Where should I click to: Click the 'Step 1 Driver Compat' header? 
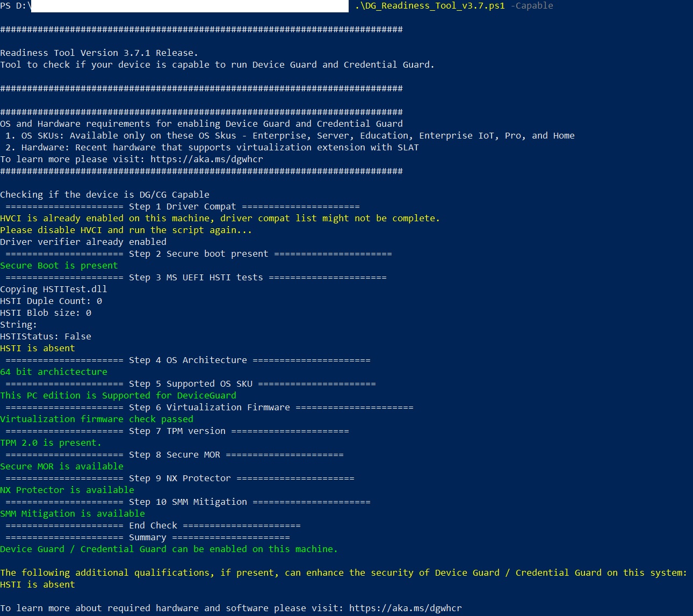(183, 206)
